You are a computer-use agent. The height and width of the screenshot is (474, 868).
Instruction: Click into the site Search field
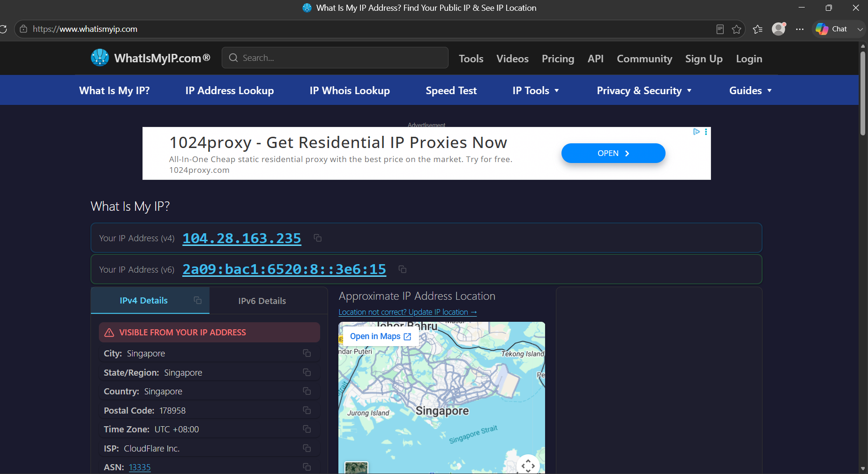335,58
